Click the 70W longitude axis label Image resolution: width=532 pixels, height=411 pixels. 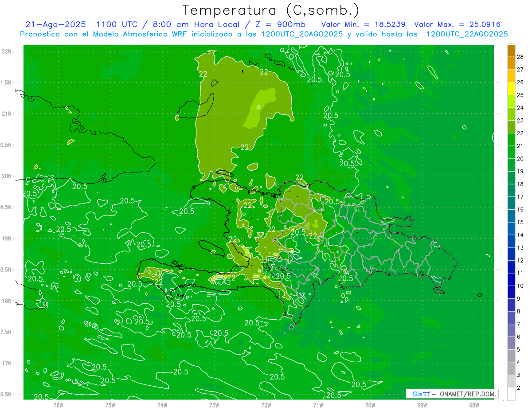tap(370, 405)
